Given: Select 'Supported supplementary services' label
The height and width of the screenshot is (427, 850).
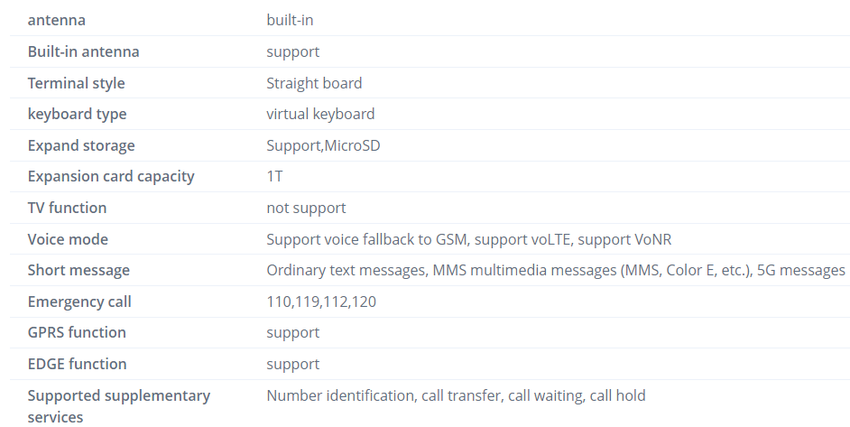Looking at the screenshot, I should [118, 405].
